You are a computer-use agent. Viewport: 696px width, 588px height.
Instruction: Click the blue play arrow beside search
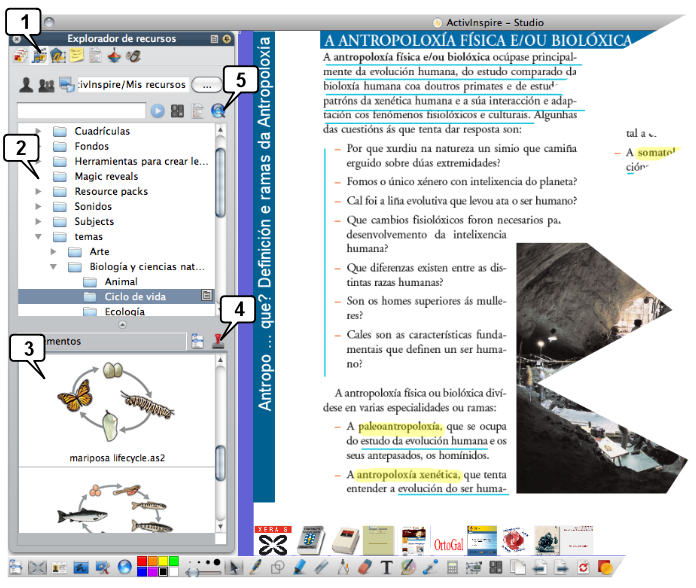click(158, 111)
